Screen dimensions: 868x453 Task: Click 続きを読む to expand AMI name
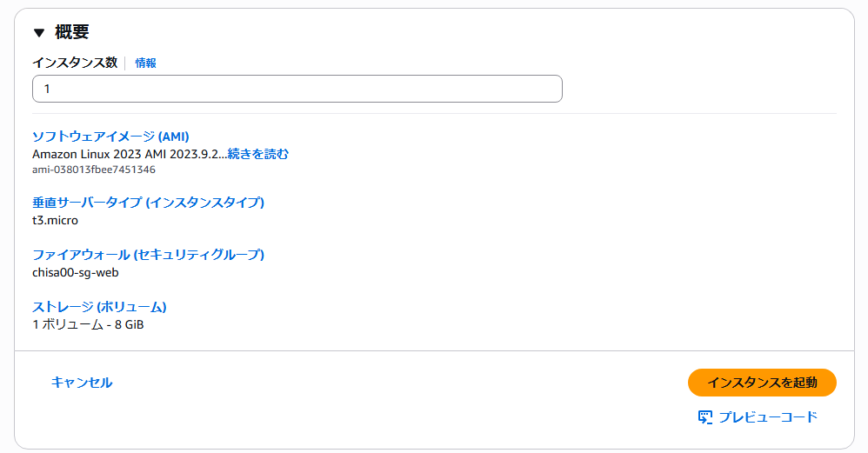(x=257, y=154)
